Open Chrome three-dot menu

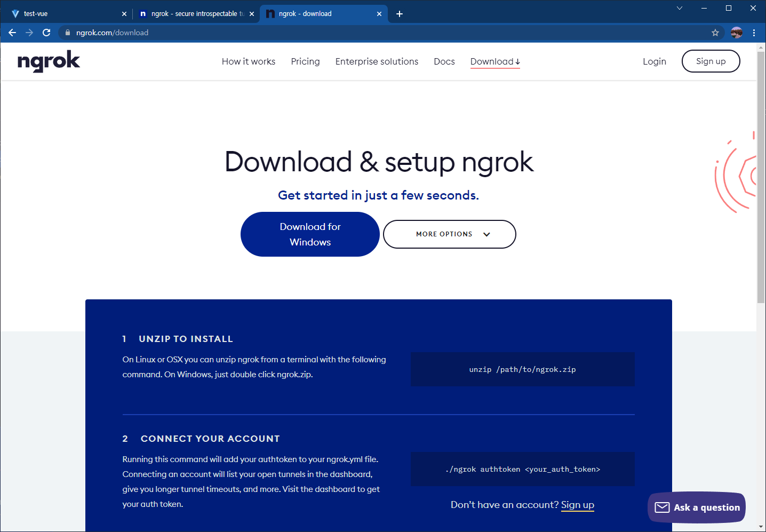pyautogui.click(x=754, y=33)
